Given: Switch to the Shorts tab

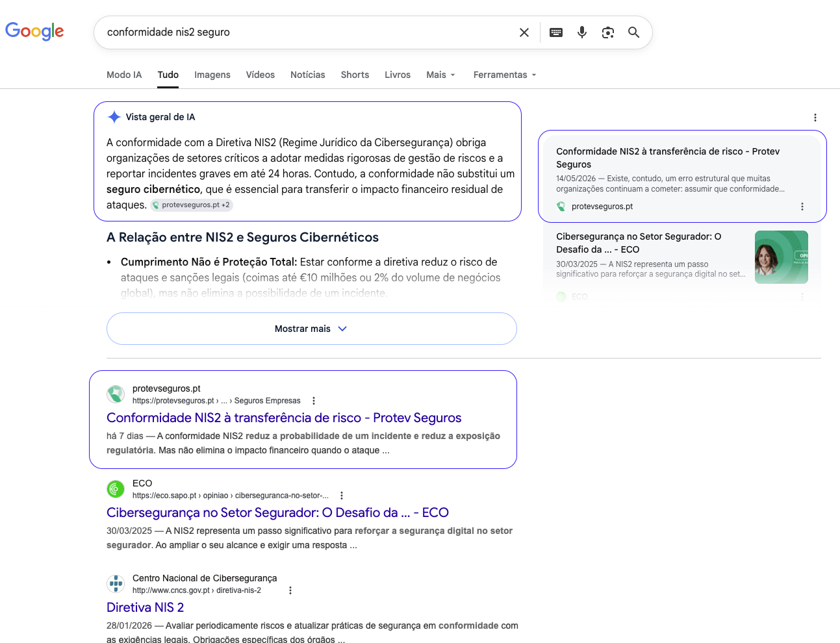Looking at the screenshot, I should [355, 75].
